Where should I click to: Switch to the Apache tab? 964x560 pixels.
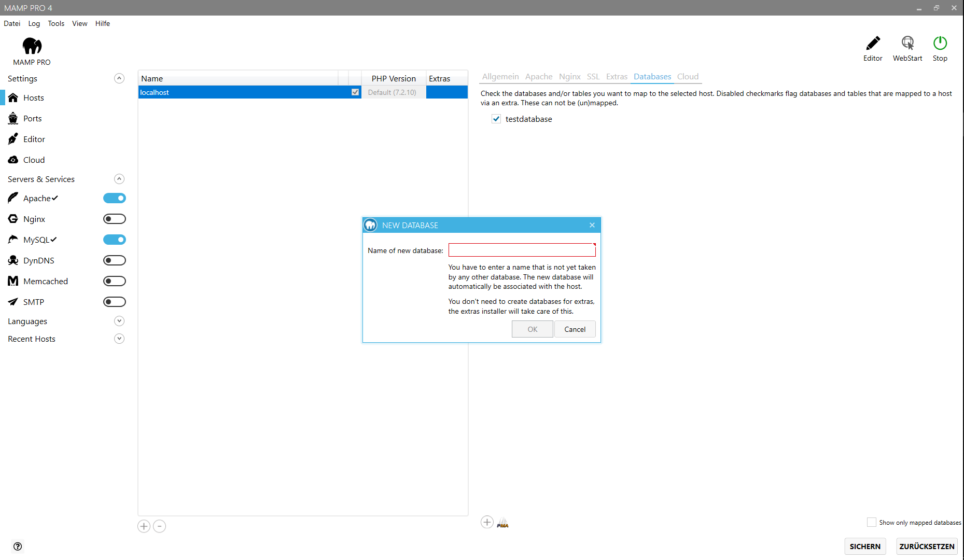pyautogui.click(x=539, y=77)
